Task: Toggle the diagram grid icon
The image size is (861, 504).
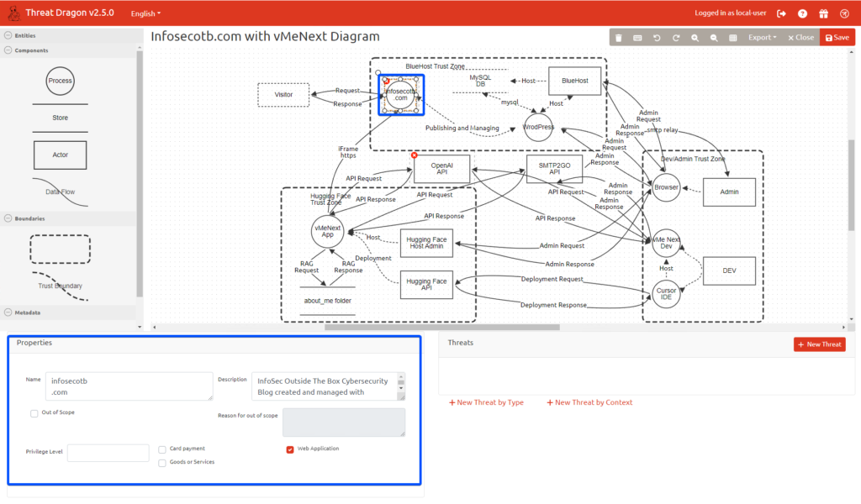Action: [733, 38]
